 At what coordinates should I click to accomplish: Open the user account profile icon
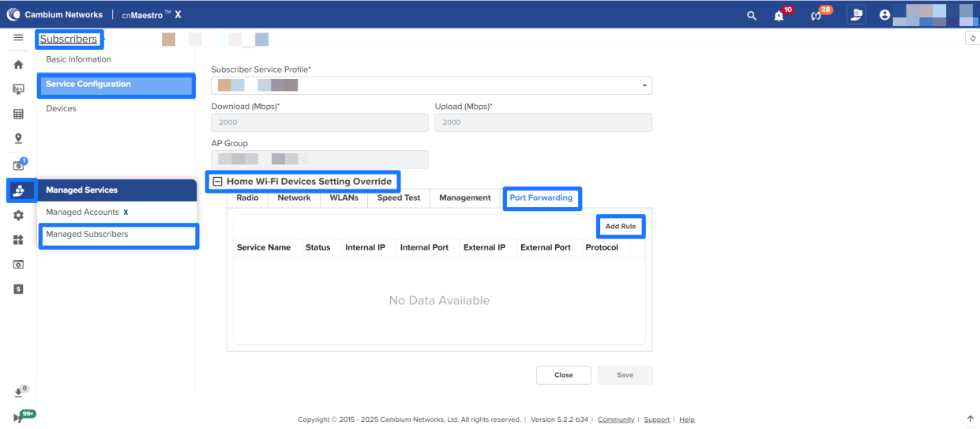(x=884, y=15)
